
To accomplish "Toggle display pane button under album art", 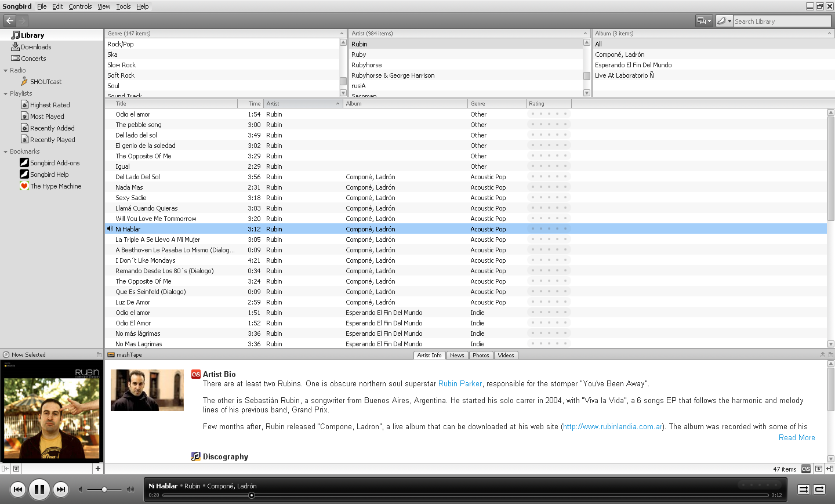I will (16, 469).
